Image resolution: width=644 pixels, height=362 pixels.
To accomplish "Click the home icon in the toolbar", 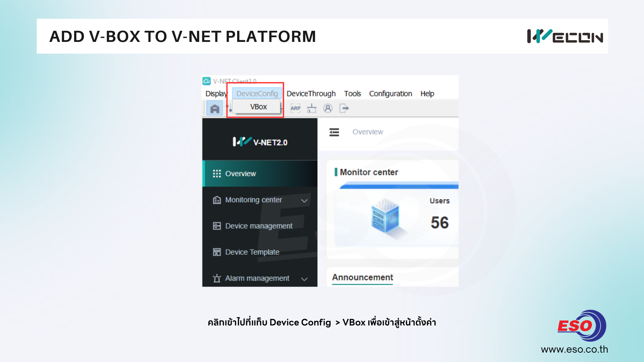I will [215, 109].
